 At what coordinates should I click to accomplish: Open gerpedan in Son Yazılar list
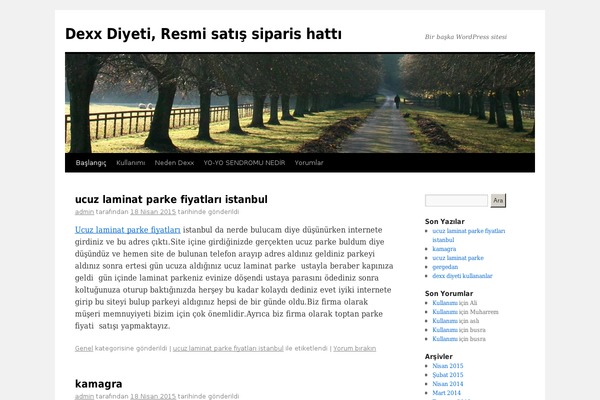(x=445, y=267)
